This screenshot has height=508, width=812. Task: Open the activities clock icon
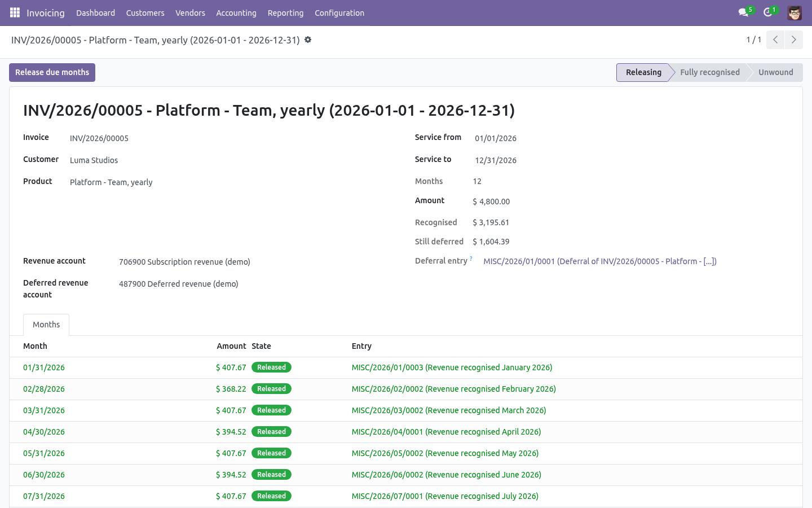[x=768, y=12]
